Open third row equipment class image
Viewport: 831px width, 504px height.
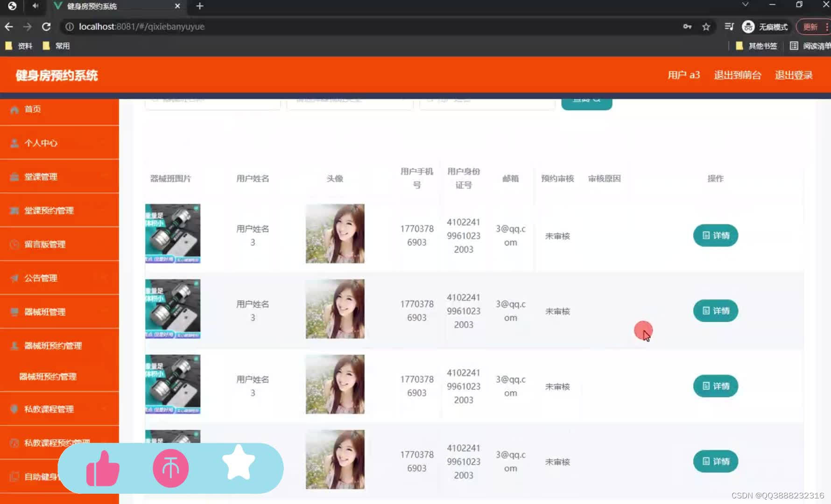point(173,384)
